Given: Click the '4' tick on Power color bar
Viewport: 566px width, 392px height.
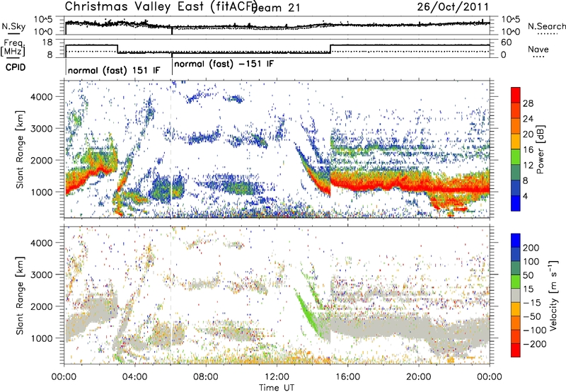Looking at the screenshot, I should 526,196.
